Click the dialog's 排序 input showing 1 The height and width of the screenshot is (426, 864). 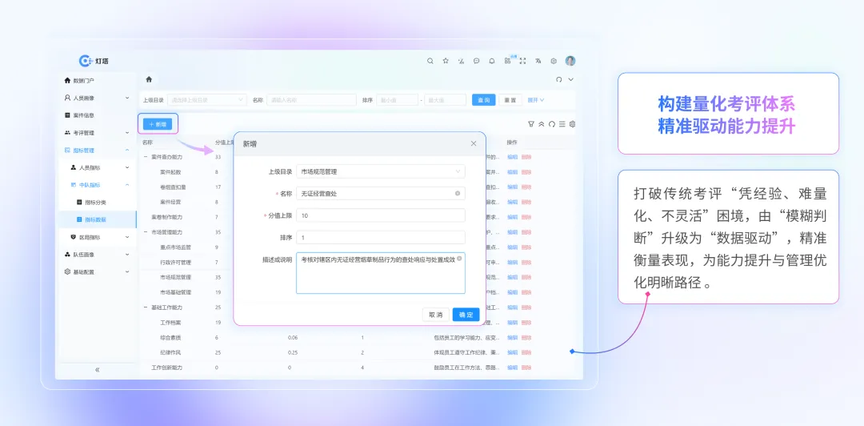coord(380,238)
